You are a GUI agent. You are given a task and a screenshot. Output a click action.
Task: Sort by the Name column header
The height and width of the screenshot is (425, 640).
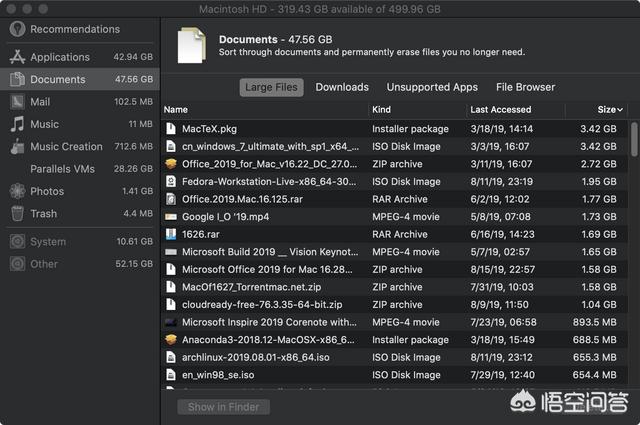pyautogui.click(x=176, y=109)
